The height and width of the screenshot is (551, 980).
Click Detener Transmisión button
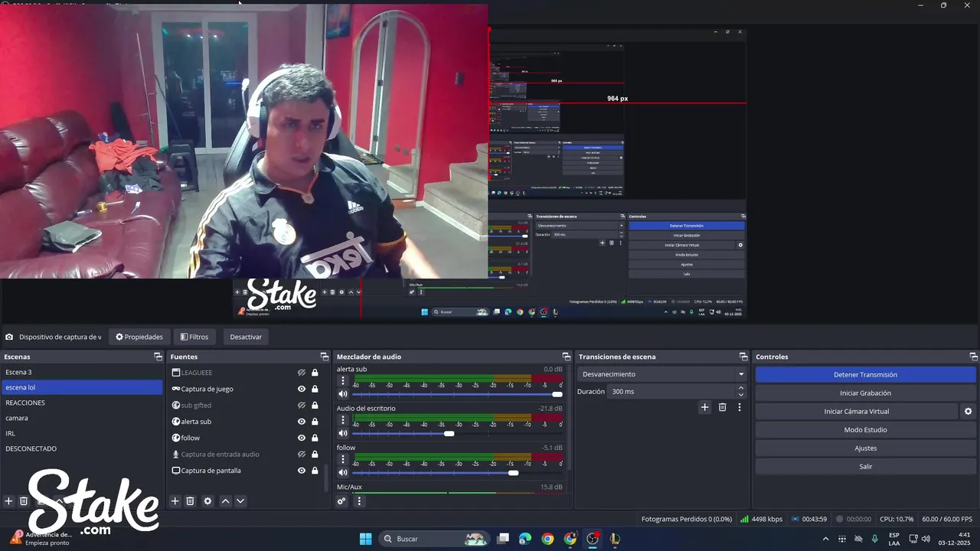tap(865, 375)
